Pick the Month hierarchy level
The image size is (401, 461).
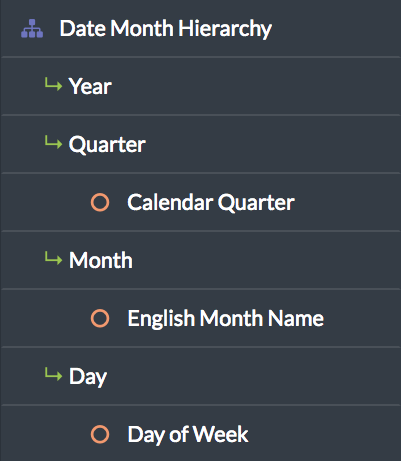[x=101, y=260]
